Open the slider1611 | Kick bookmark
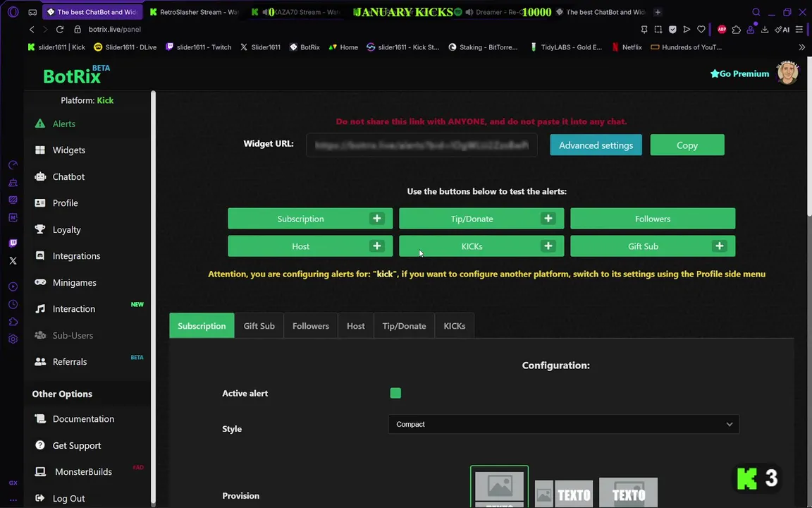 (x=56, y=47)
